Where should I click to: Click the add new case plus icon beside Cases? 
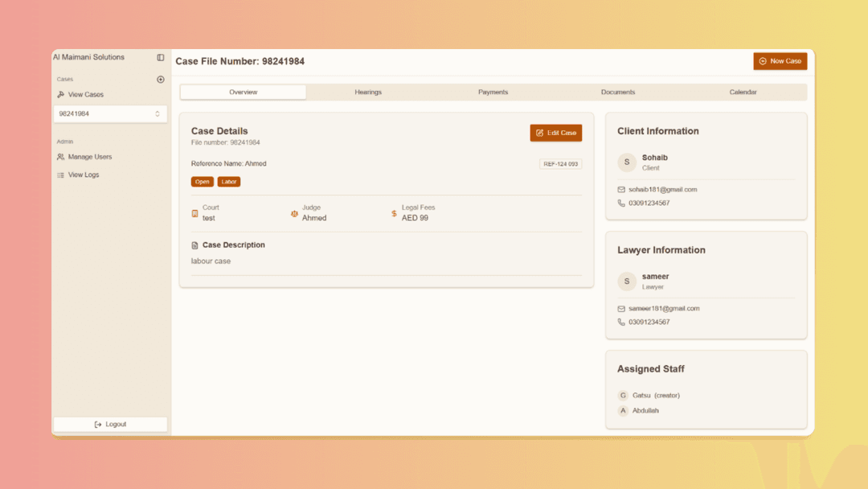(x=160, y=79)
